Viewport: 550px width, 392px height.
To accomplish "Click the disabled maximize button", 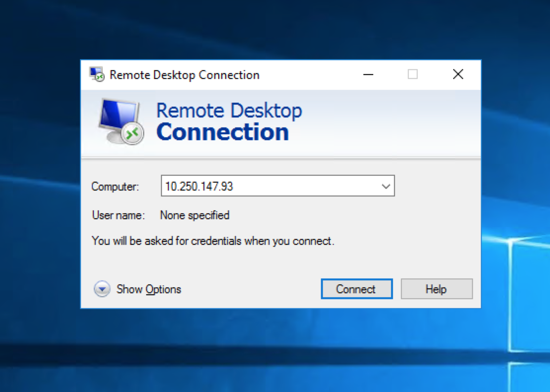I will point(413,75).
